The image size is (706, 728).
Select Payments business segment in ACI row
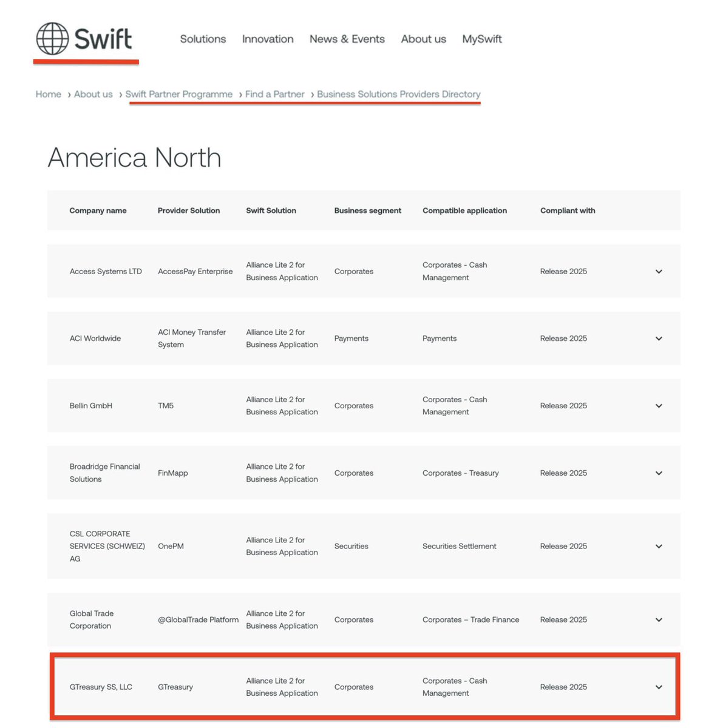pos(351,339)
